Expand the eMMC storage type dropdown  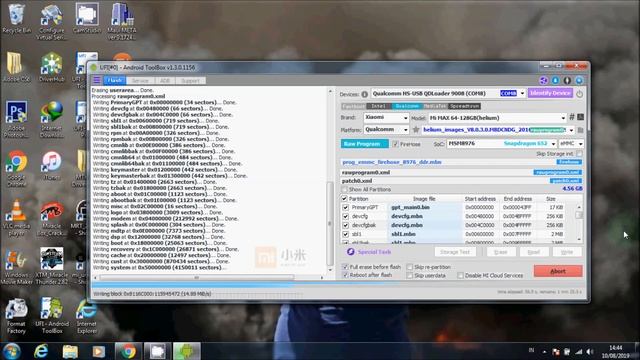pos(580,144)
